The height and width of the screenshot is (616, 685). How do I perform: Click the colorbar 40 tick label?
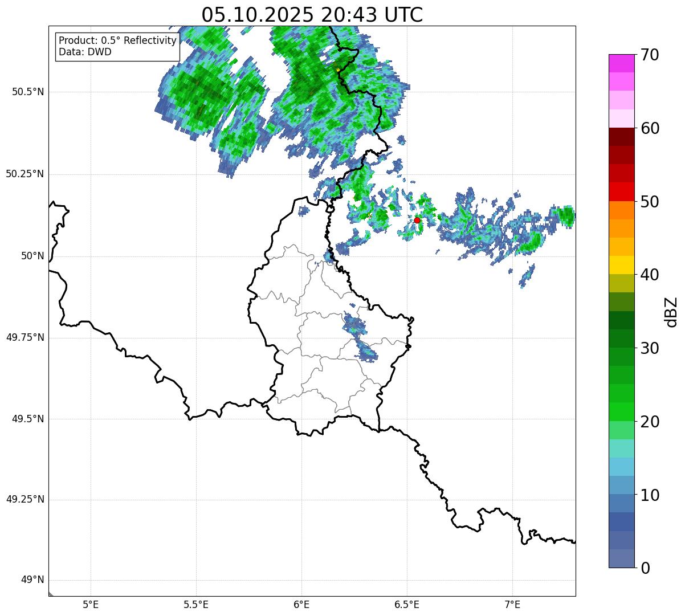coord(649,275)
